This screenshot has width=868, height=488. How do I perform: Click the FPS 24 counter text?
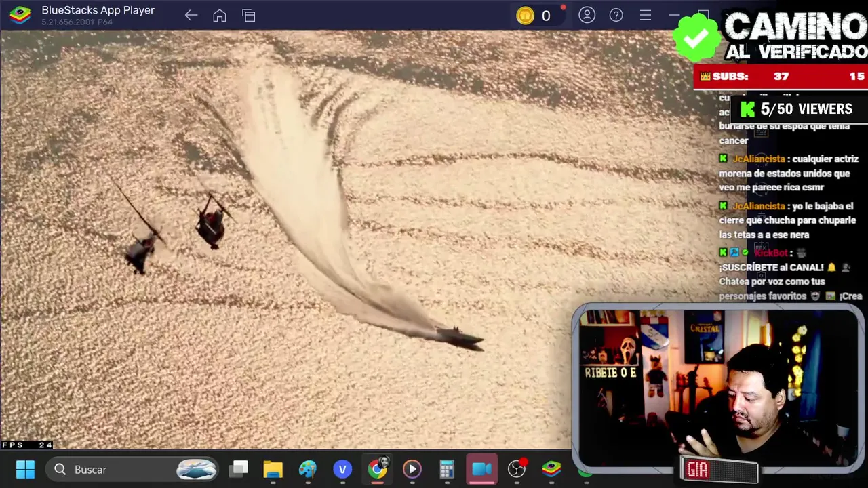[x=27, y=445]
